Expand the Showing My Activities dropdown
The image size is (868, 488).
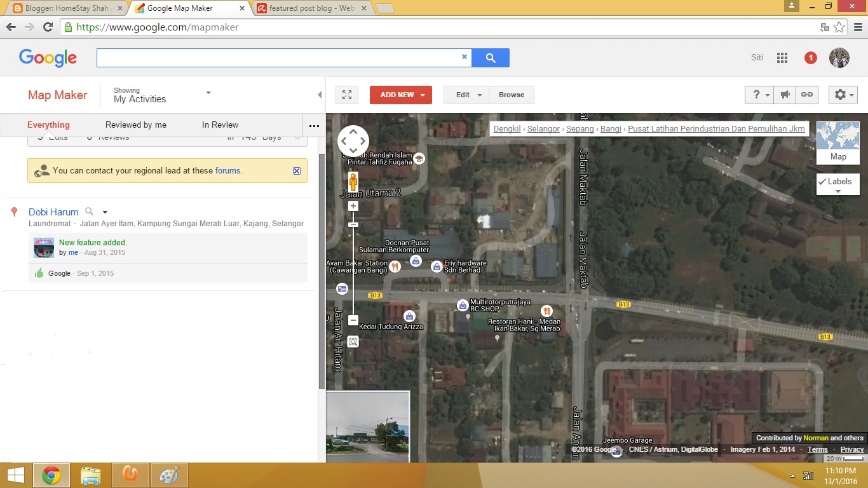(208, 93)
